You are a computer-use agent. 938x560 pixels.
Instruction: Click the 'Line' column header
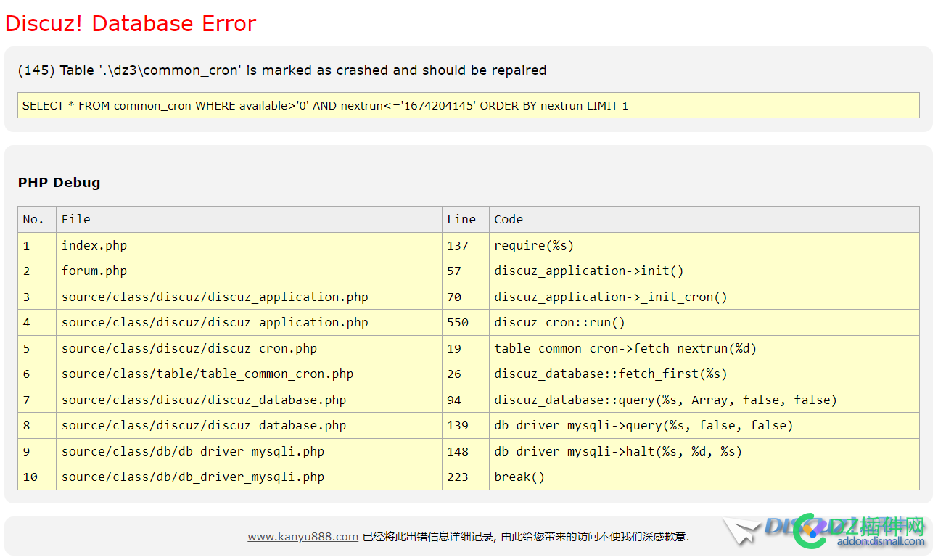[465, 219]
